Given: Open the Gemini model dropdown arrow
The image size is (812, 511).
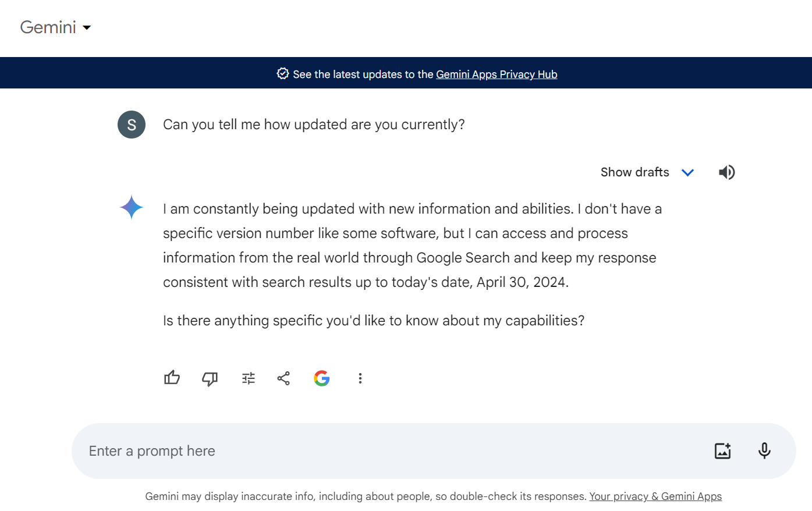Looking at the screenshot, I should pos(87,27).
